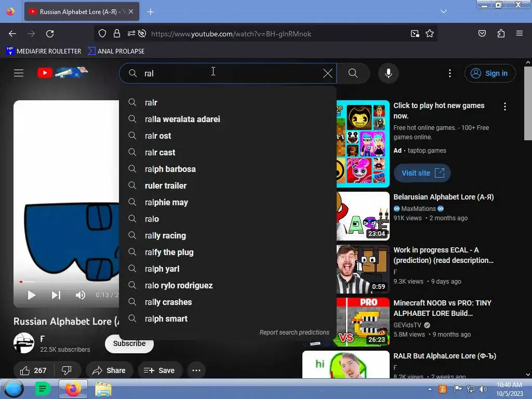532x399 pixels.
Task: Mute the video player volume
Action: point(81,295)
